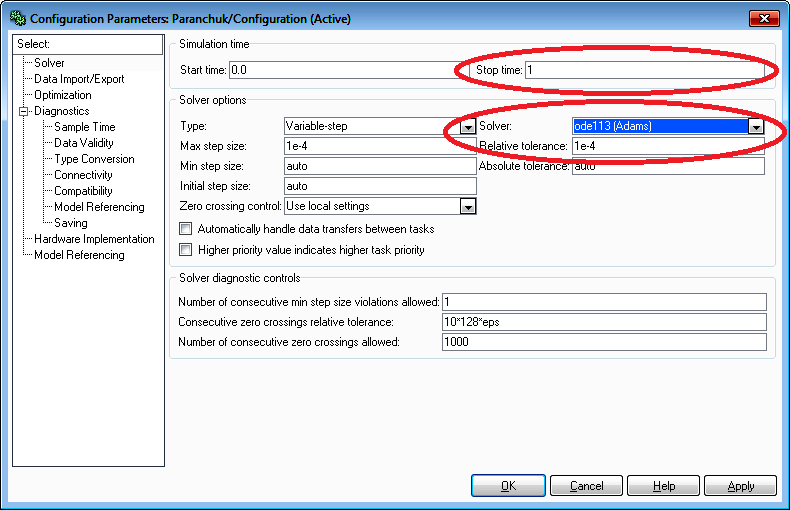Open Data Validity diagnostics
790x510 pixels.
point(84,143)
